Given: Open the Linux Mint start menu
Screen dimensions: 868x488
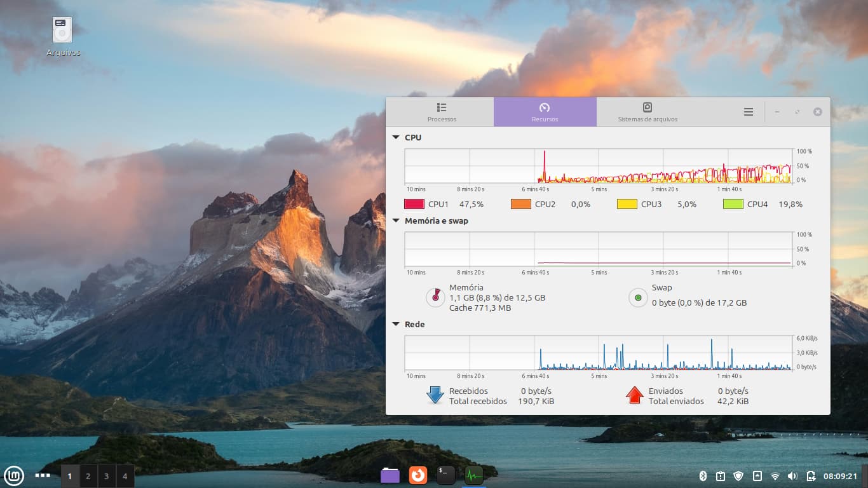Looking at the screenshot, I should (x=14, y=475).
